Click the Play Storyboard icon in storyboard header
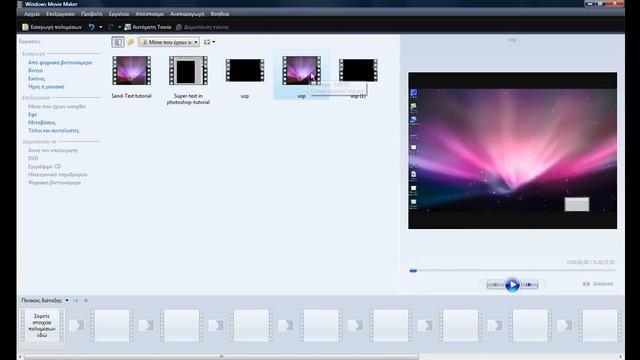The width and height of the screenshot is (640, 360). click(x=86, y=300)
